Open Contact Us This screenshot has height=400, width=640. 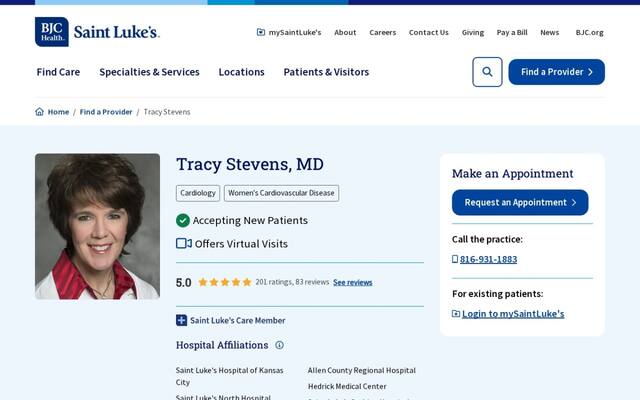(429, 32)
